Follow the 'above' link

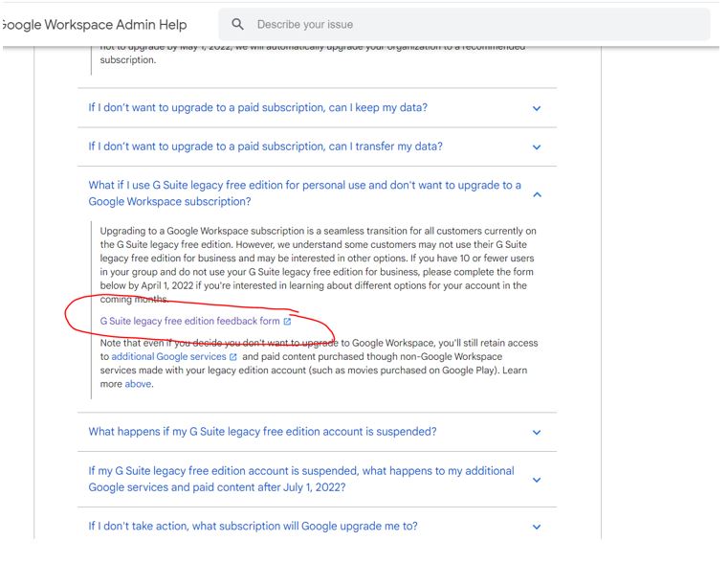tap(138, 384)
